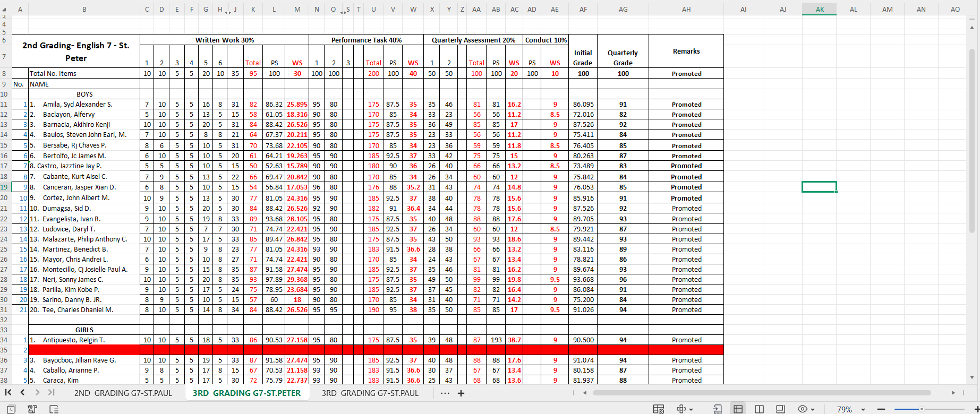Open the more sheets ellipsis list

click(x=445, y=393)
